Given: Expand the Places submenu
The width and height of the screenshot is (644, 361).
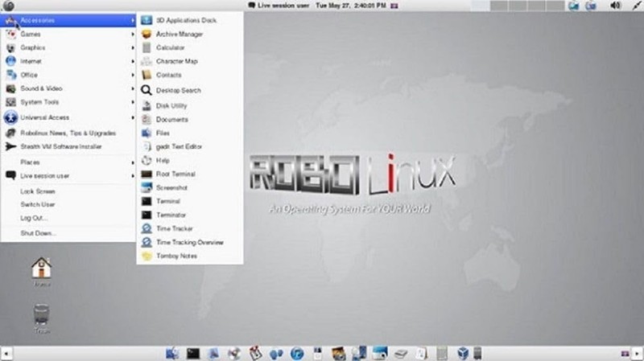Looking at the screenshot, I should tap(69, 162).
